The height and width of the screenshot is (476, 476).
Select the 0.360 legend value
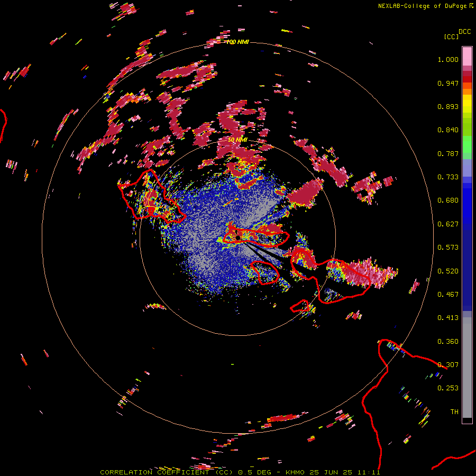pos(448,342)
